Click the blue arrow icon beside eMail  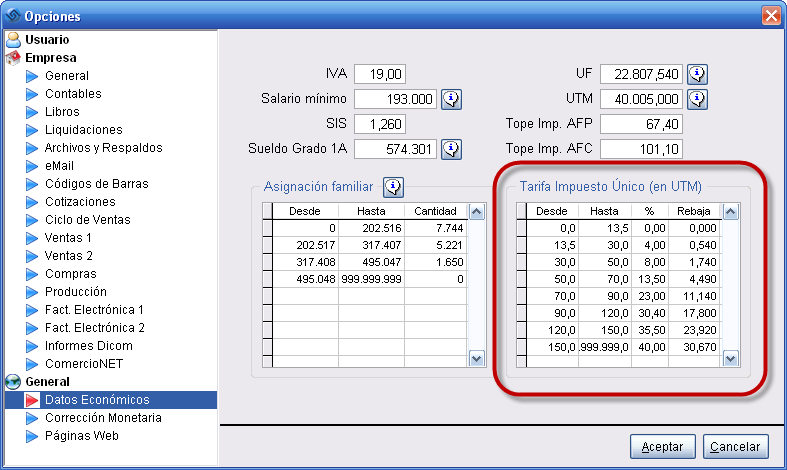click(32, 166)
